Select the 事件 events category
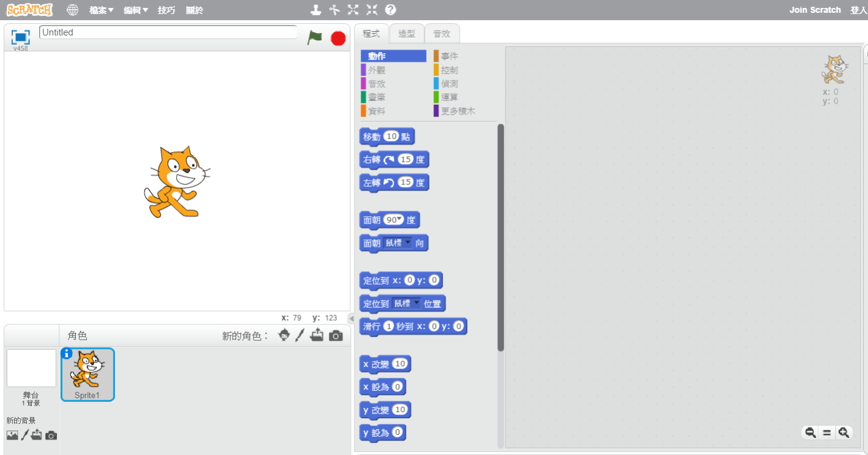The width and height of the screenshot is (868, 455). pyautogui.click(x=466, y=56)
